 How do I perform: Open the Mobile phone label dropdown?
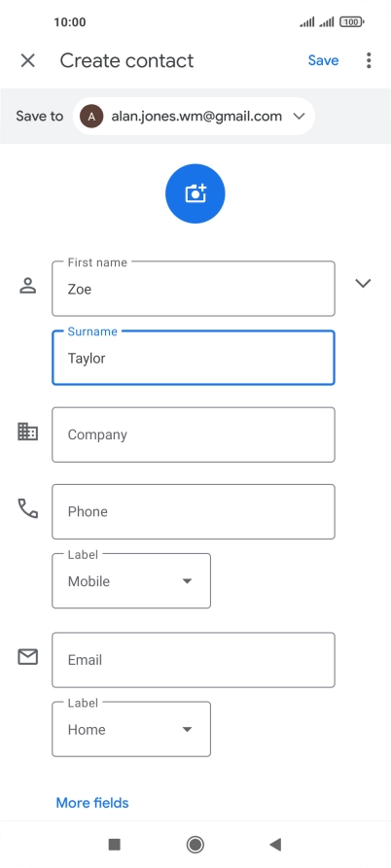point(131,580)
